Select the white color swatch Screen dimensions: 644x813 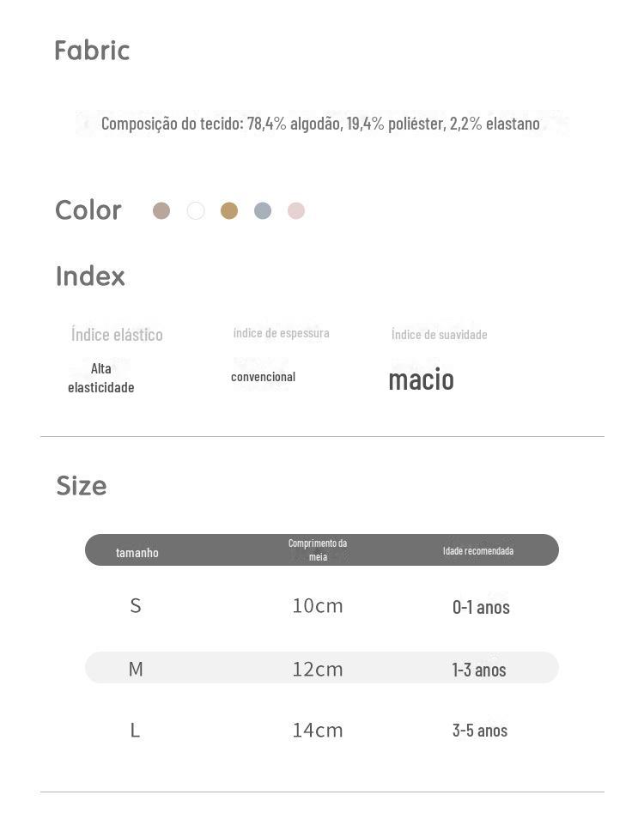coord(196,210)
